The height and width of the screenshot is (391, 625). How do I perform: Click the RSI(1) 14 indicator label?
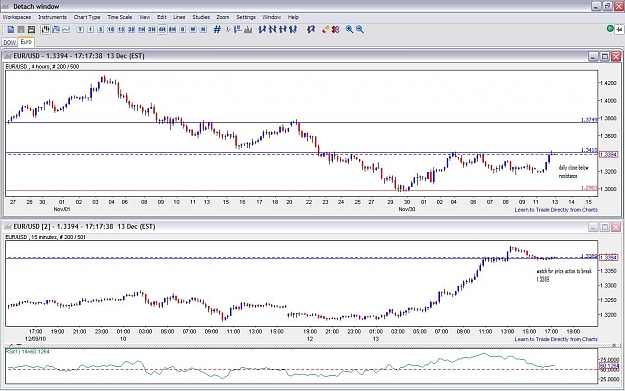point(28,352)
